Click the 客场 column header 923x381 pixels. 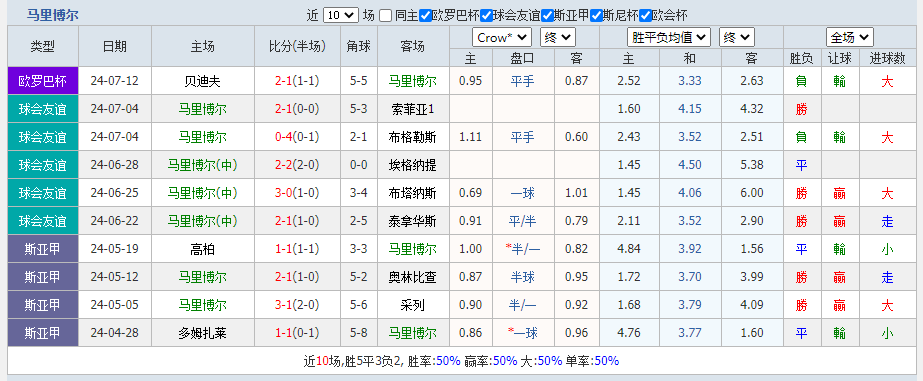click(x=413, y=47)
